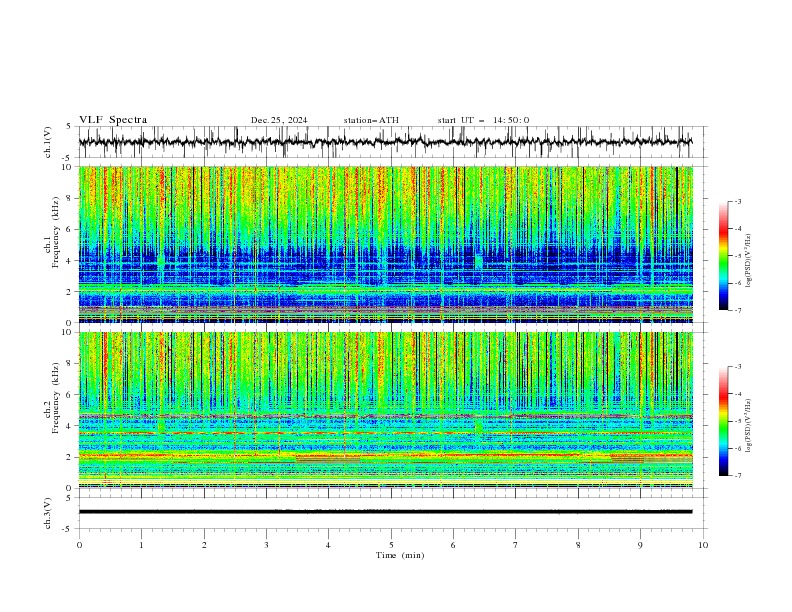Click the "station=ATH" header label

point(371,120)
